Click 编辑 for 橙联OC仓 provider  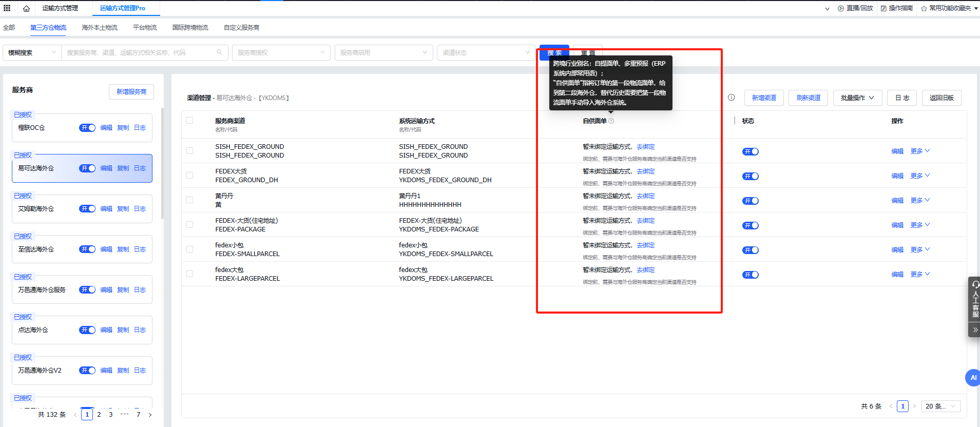(106, 128)
